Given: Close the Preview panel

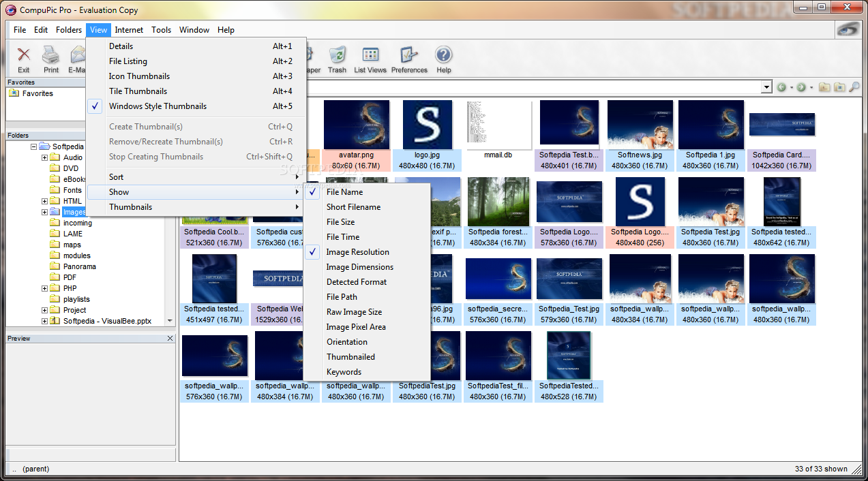Looking at the screenshot, I should [x=170, y=338].
